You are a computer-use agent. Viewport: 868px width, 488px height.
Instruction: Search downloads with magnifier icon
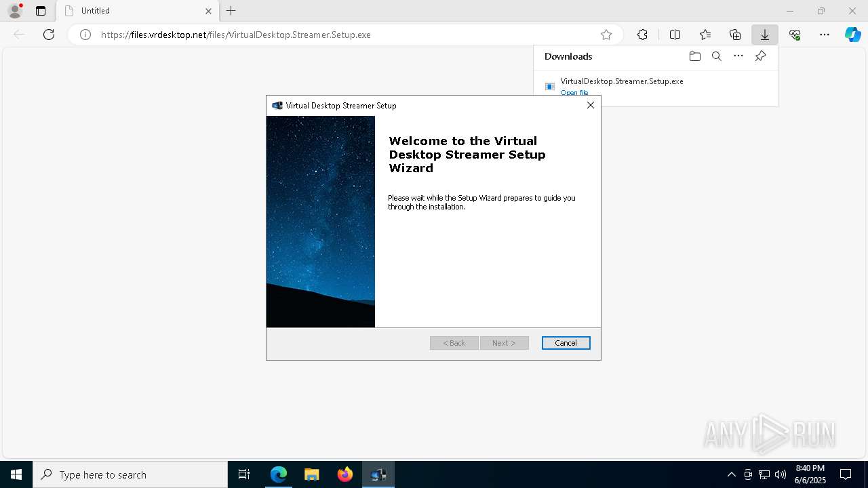coord(717,56)
